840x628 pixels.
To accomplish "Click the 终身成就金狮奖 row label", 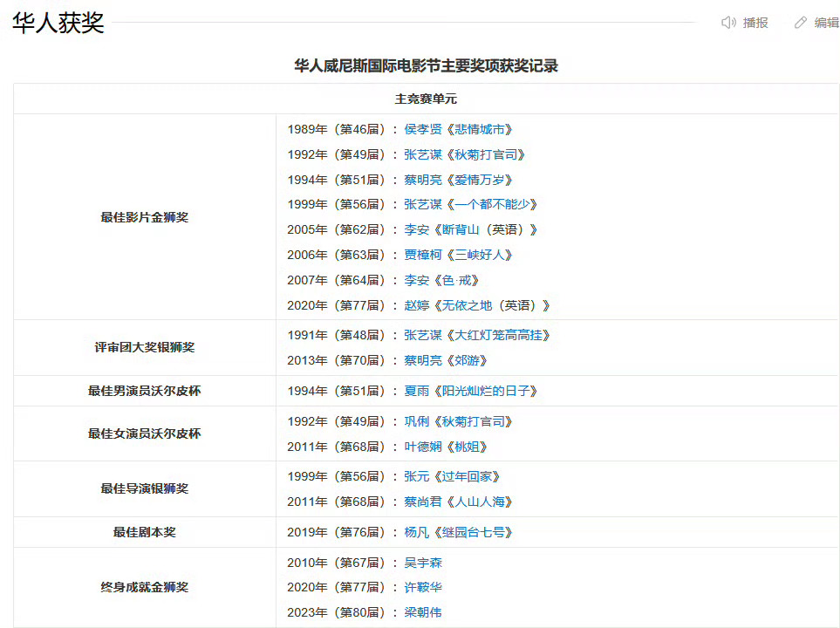I will (145, 587).
